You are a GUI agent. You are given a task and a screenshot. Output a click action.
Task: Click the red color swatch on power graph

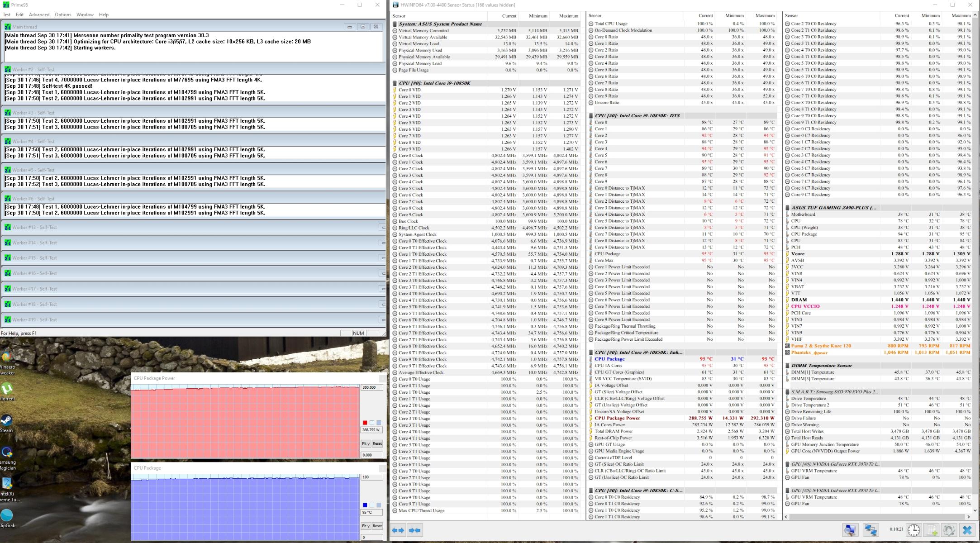coord(365,423)
